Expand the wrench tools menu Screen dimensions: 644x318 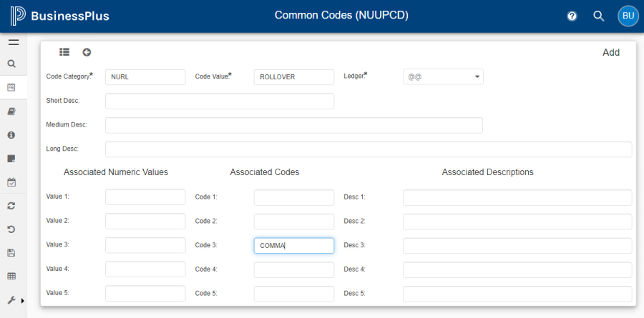(13, 300)
